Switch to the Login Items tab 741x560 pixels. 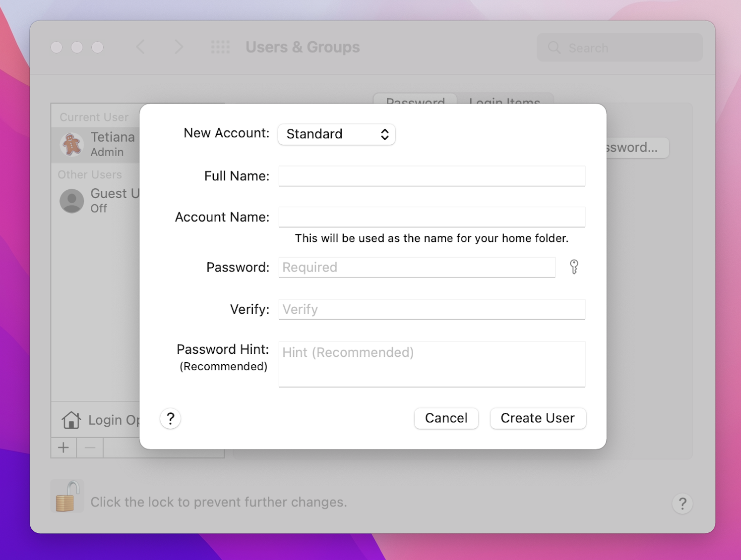point(504,103)
